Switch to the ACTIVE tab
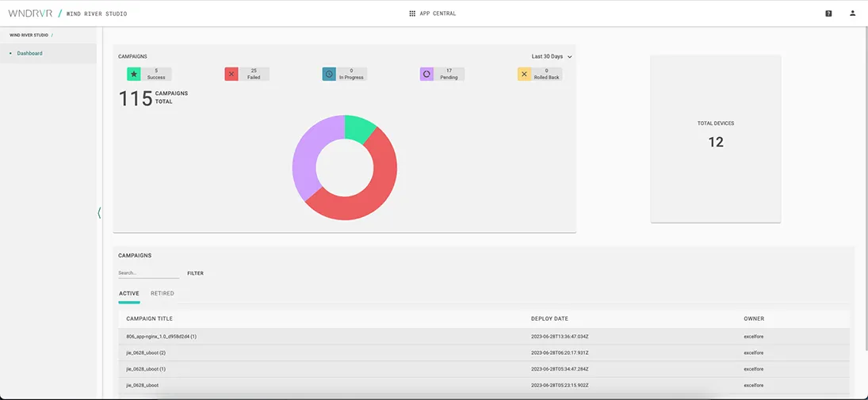This screenshot has height=400, width=868. tap(129, 294)
